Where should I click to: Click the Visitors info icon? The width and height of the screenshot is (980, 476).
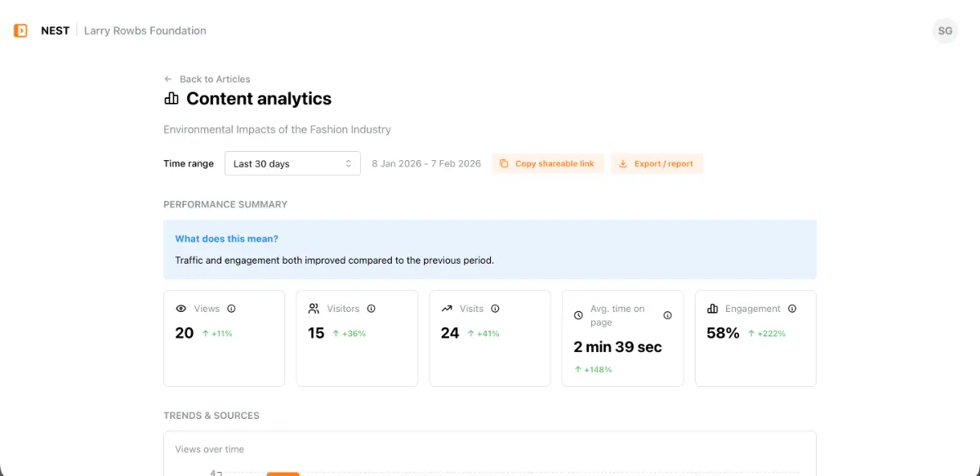[x=372, y=309]
